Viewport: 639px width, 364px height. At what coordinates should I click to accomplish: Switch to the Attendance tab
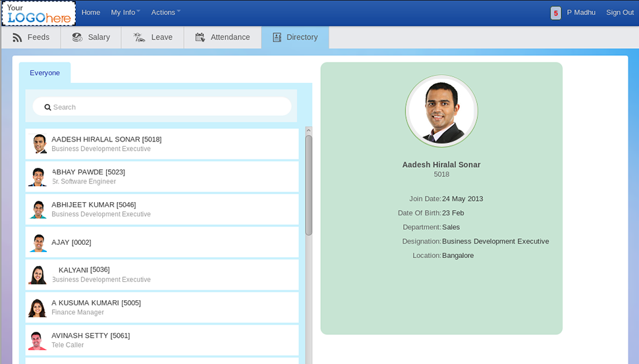tap(223, 38)
